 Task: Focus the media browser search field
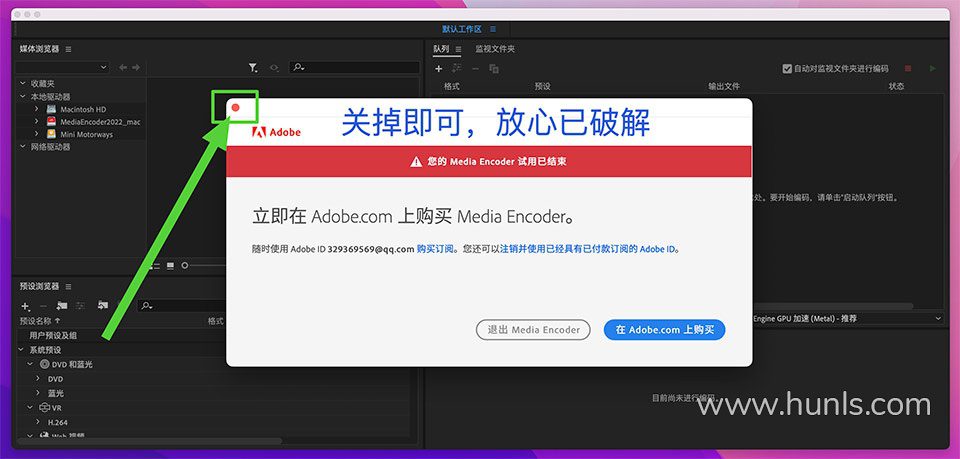354,67
